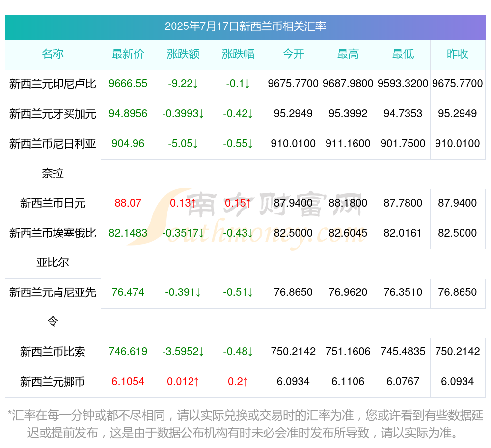Click the low value 82.0161

pos(403,233)
